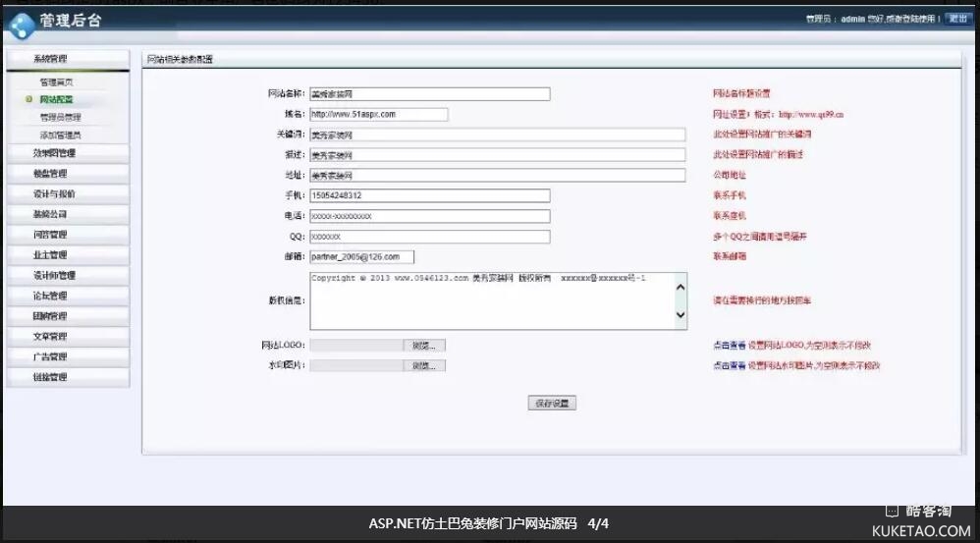Click hint text containing http://www.qs99.cn

pos(778,114)
